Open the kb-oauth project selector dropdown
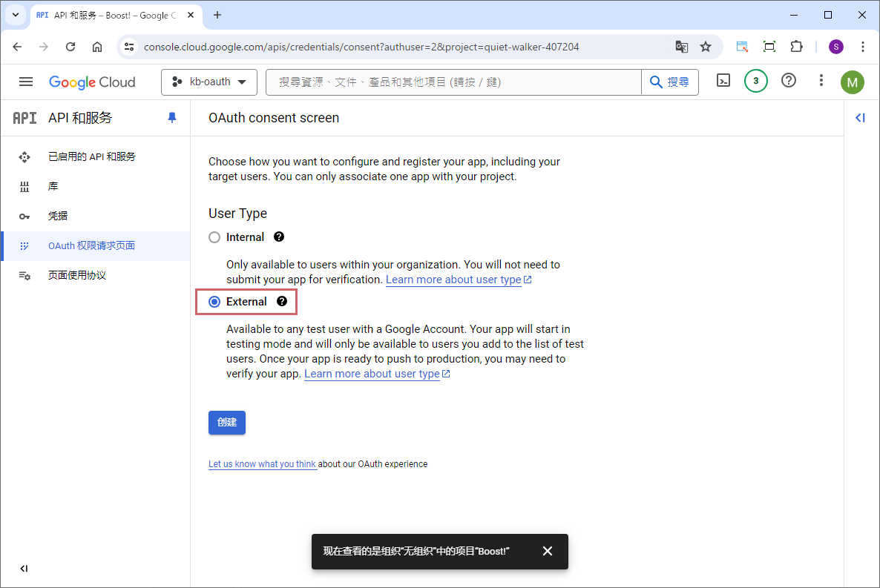 point(208,82)
